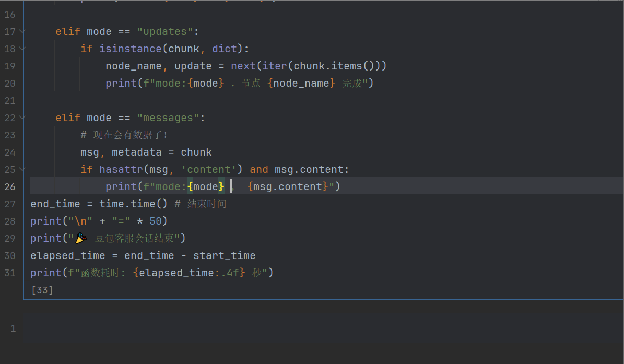The width and height of the screenshot is (624, 364).
Task: Click line number 31 in the gutter
Action: (x=10, y=273)
